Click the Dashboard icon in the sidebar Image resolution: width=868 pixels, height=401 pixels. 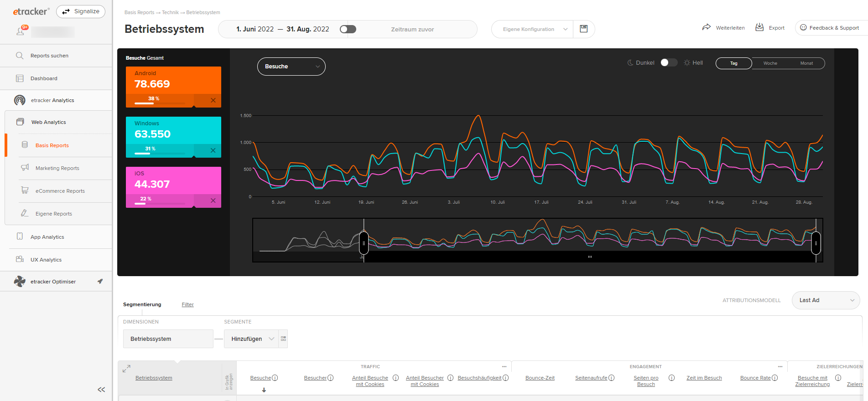(20, 78)
